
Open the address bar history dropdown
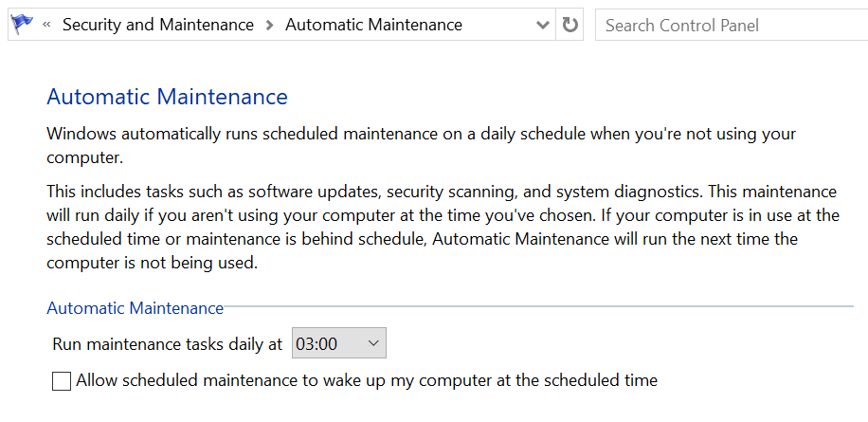[x=543, y=26]
